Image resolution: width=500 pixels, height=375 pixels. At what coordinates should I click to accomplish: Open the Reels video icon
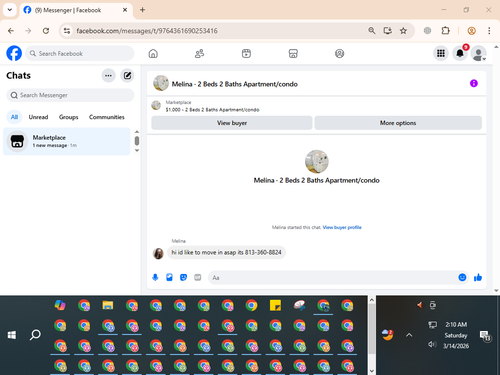point(246,53)
